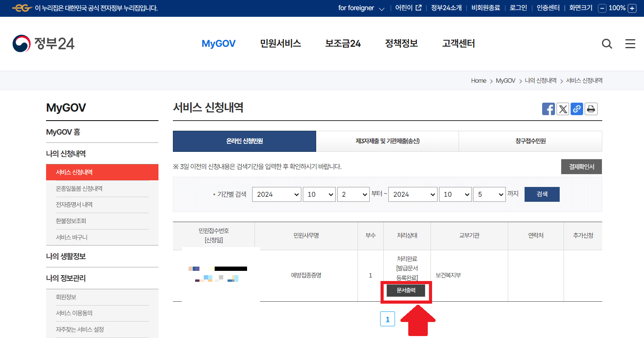644x338 pixels.
Task: Open 인증센터 link
Action: click(548, 8)
